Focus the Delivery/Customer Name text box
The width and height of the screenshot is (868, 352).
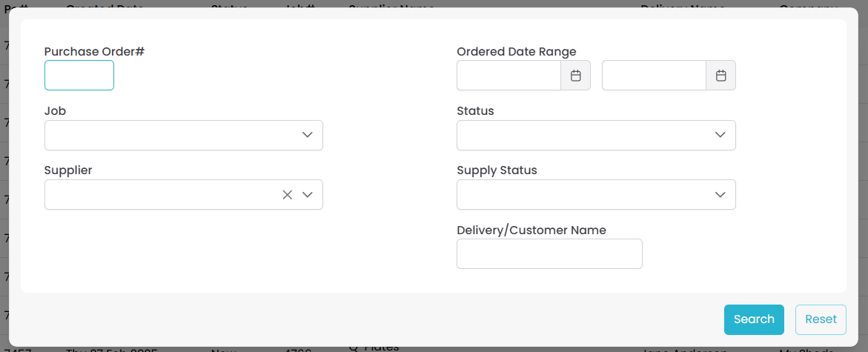point(549,254)
